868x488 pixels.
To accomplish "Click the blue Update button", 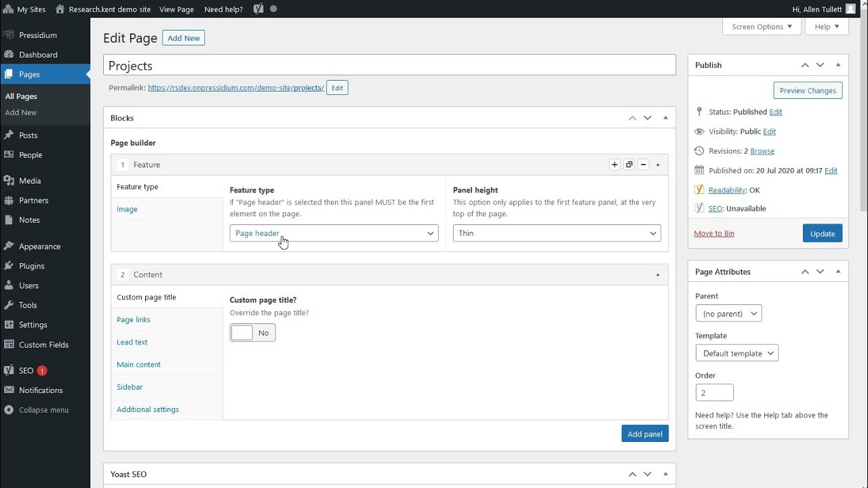I will pyautogui.click(x=822, y=233).
